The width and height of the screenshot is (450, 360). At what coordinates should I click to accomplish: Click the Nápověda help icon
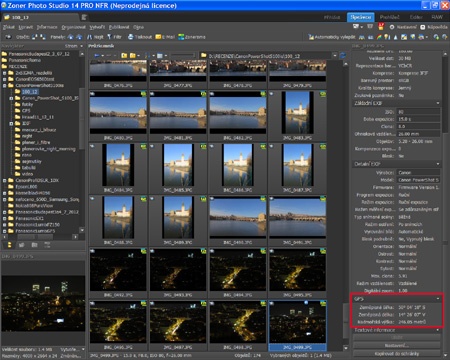click(x=423, y=27)
